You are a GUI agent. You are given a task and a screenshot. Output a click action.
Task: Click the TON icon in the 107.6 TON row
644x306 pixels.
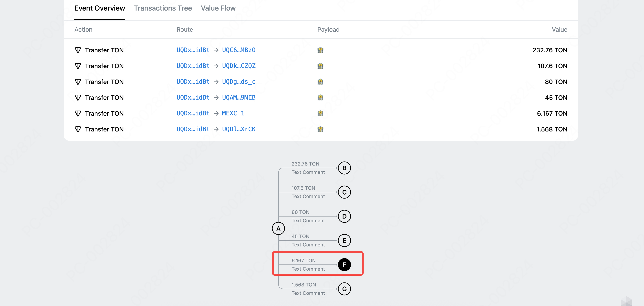(78, 66)
